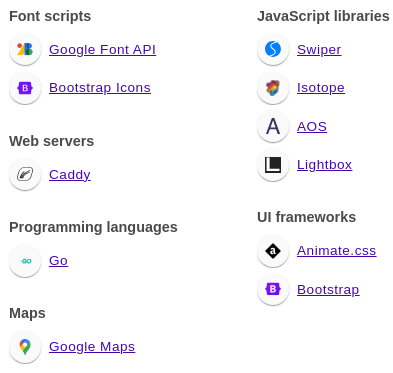Open the Google Font API link
Image resolution: width=393 pixels, height=373 pixels.
[x=102, y=50]
